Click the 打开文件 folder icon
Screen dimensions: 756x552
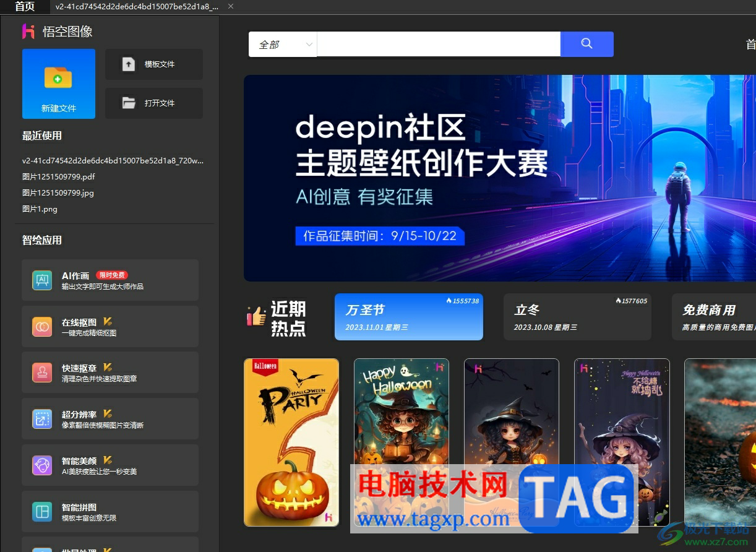[129, 103]
